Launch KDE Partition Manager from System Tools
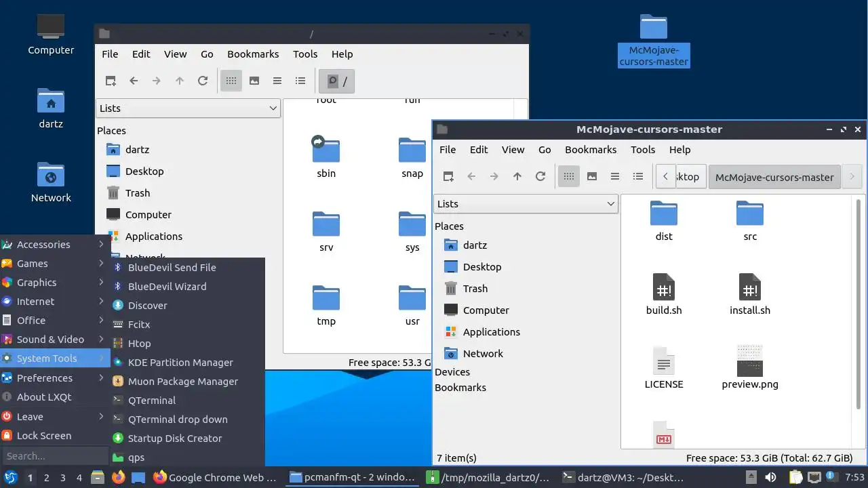This screenshot has width=868, height=488. coord(188,362)
